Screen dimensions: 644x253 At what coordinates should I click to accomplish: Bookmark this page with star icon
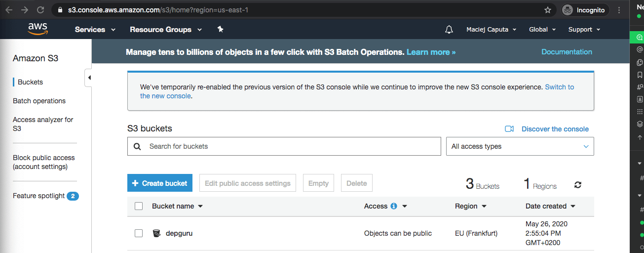548,10
